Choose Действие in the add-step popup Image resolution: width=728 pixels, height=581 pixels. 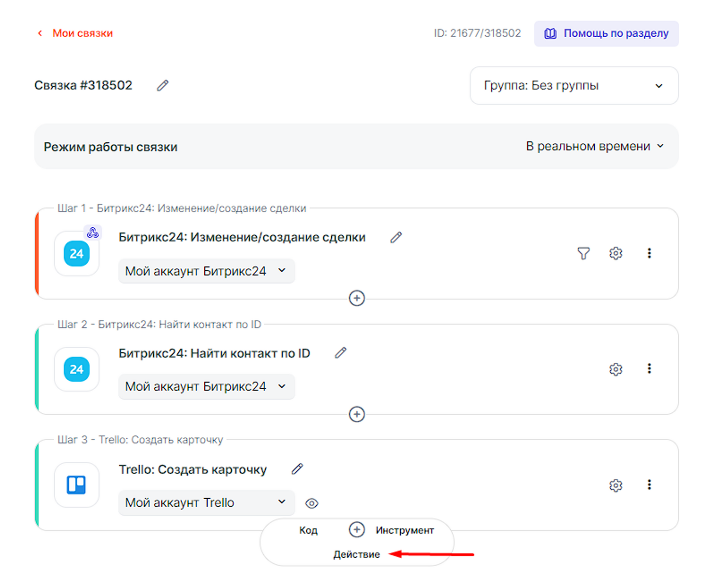pyautogui.click(x=356, y=554)
